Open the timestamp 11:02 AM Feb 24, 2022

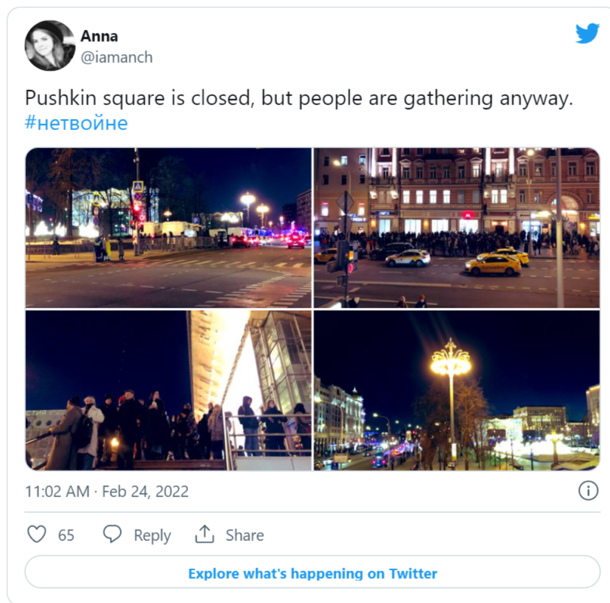click(107, 491)
